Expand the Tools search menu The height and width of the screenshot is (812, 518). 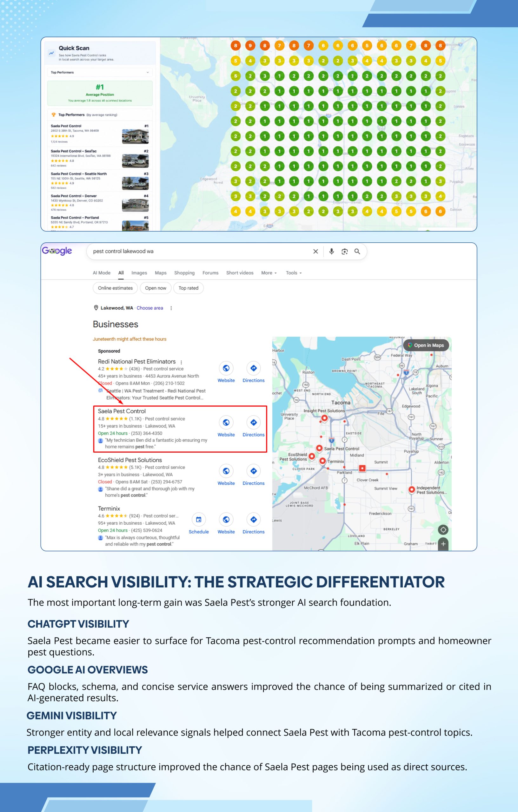click(x=294, y=273)
